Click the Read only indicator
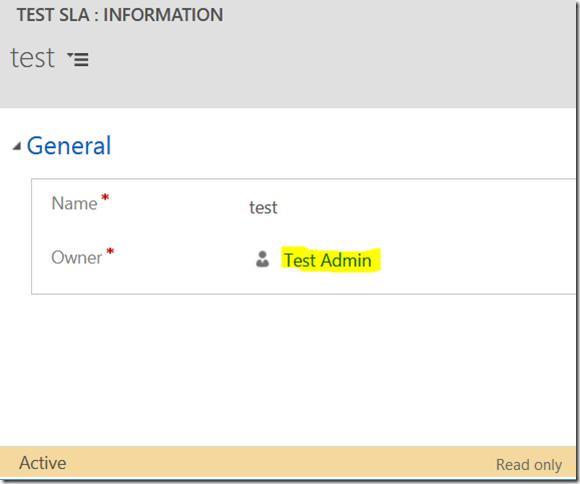The image size is (580, 484). (529, 464)
